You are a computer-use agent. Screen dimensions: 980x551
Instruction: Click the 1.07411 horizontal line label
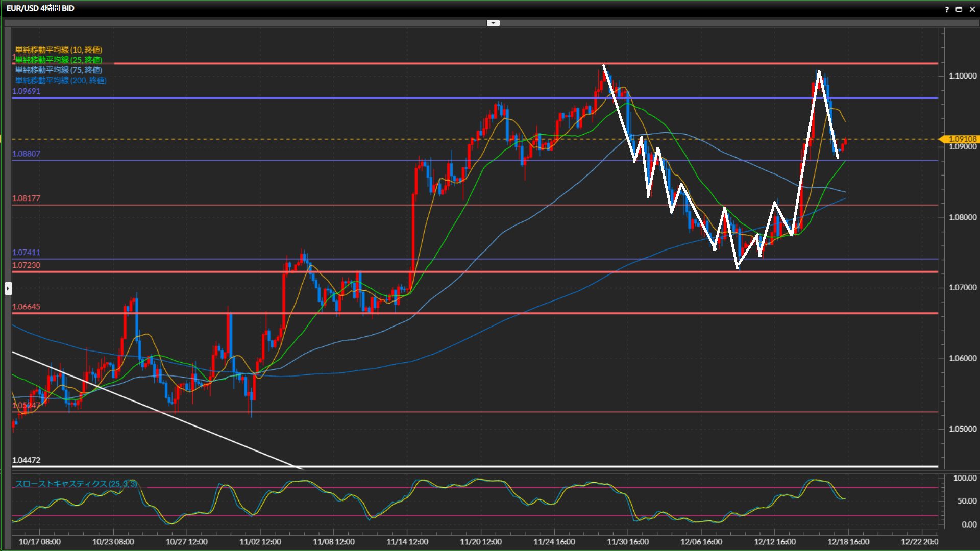26,253
